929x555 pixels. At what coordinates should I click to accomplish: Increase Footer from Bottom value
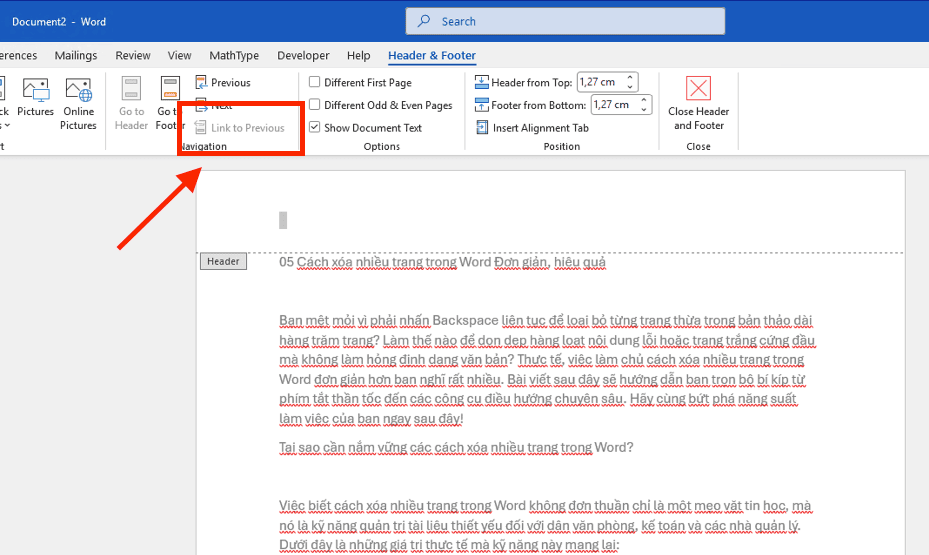[x=644, y=100]
